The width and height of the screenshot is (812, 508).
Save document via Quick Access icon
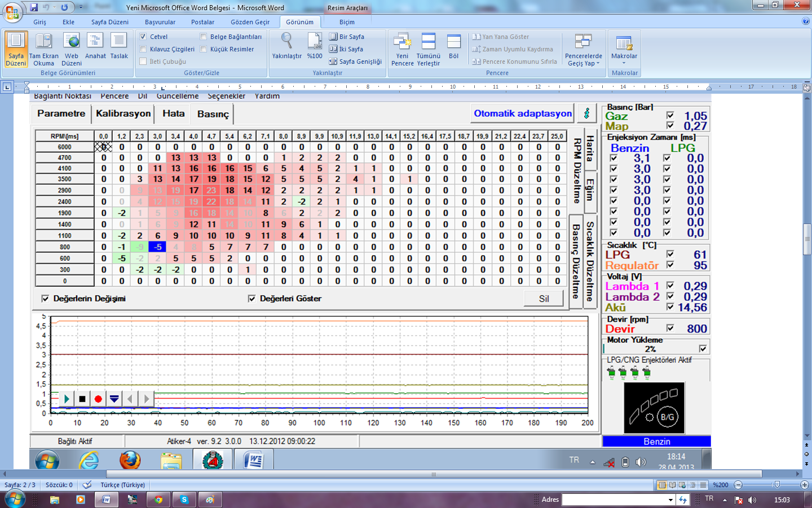point(34,7)
